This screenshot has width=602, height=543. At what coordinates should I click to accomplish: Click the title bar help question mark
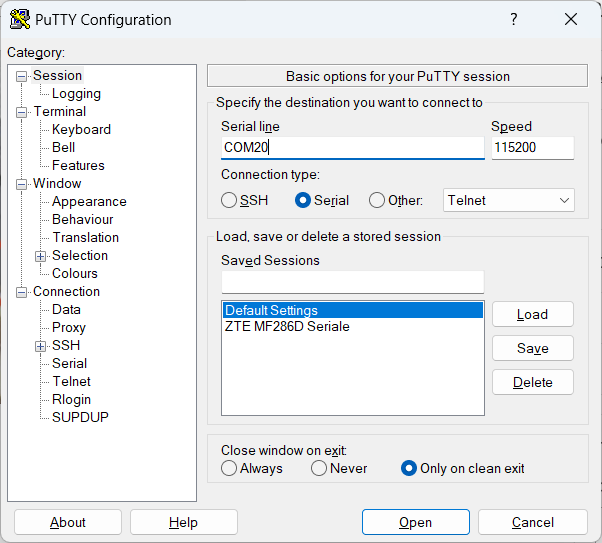[x=514, y=20]
